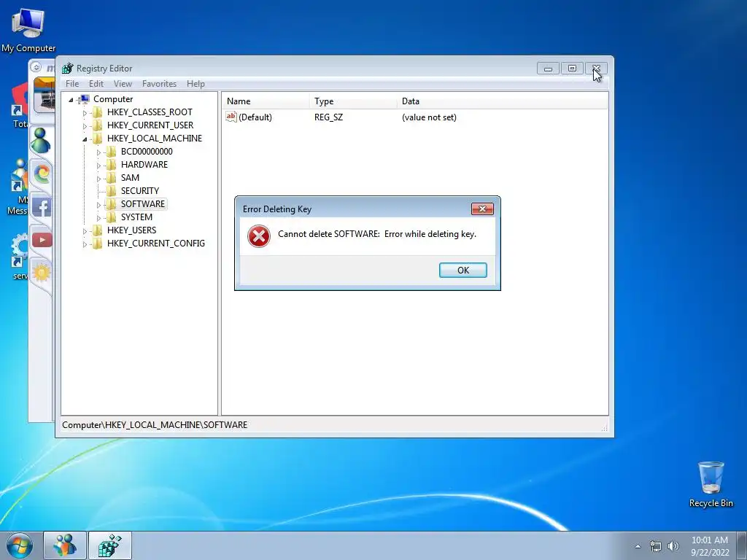Close the Error Deleting Key dialog with X

482,209
